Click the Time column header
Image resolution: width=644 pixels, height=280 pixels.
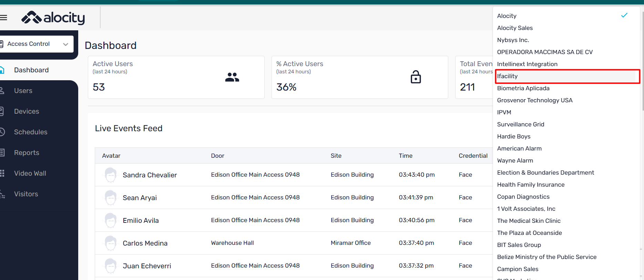point(406,156)
